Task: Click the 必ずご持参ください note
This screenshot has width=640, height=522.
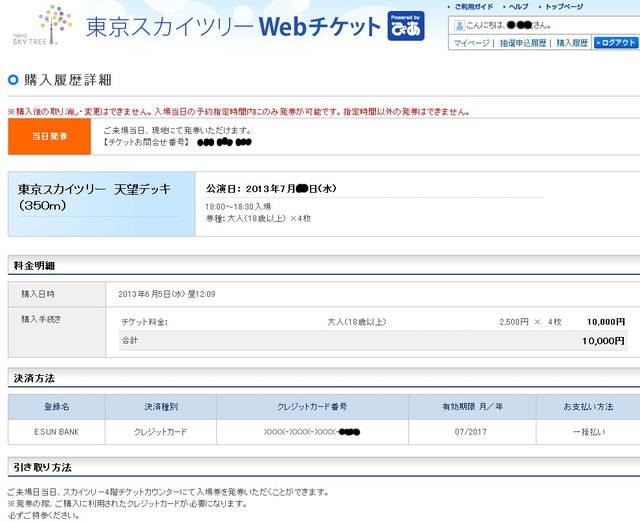Action: (x=44, y=515)
